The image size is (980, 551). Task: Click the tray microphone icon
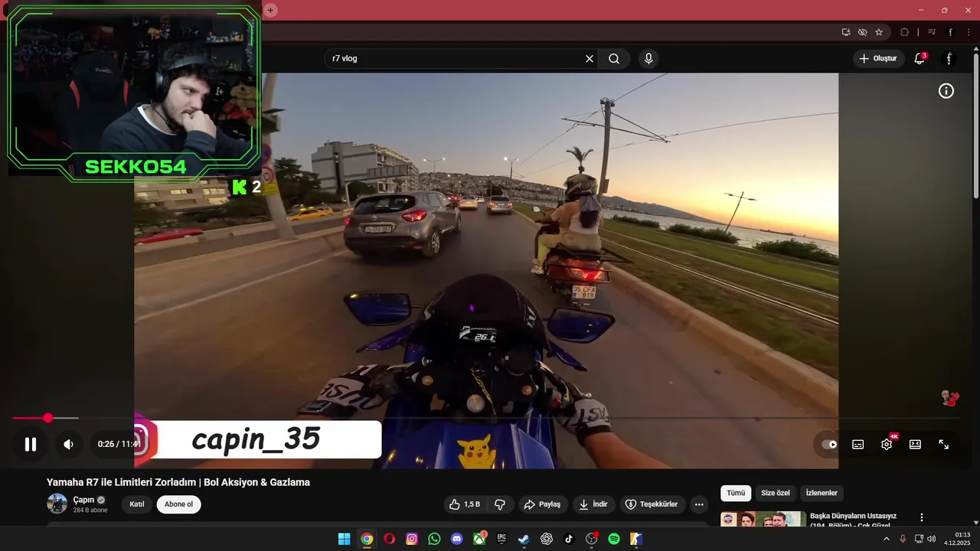click(903, 539)
